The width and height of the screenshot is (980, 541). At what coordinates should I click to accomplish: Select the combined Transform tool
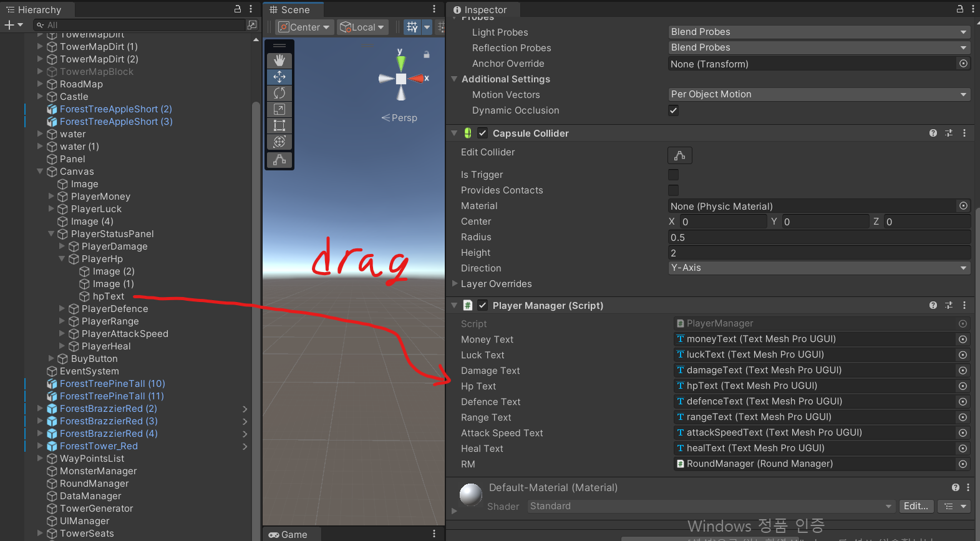279,142
